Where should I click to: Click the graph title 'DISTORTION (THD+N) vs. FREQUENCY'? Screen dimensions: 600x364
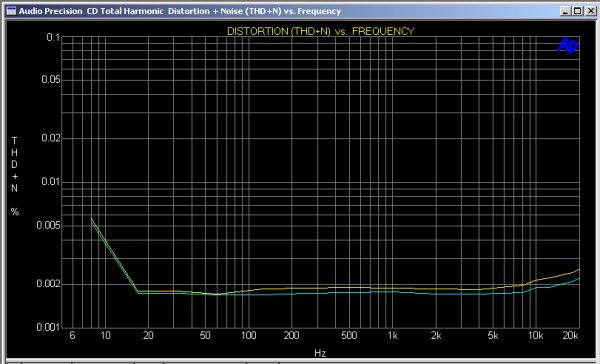(x=321, y=31)
